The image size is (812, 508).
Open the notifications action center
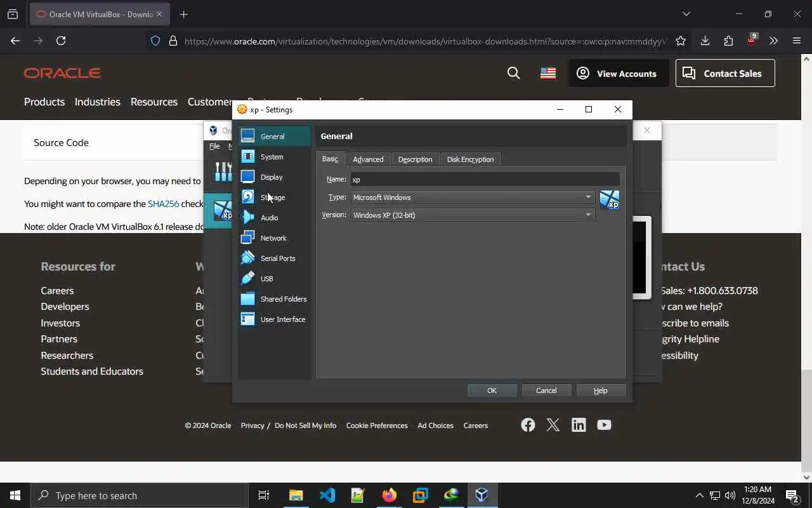(792, 495)
